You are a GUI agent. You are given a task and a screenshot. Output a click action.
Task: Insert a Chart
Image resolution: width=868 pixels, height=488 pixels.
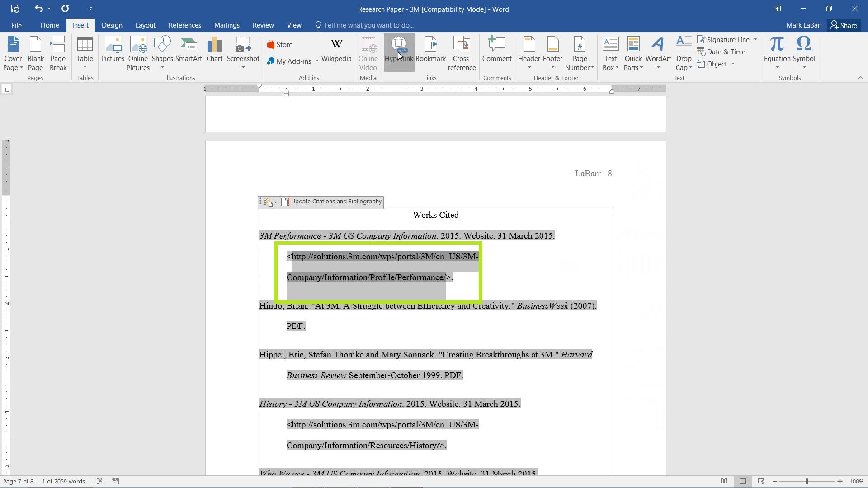(x=214, y=50)
